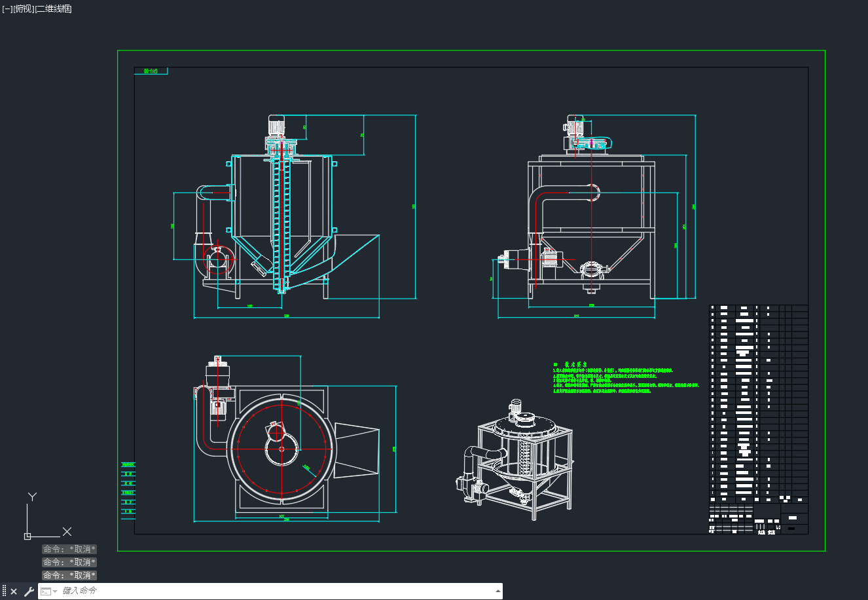Open the [二维线框] visual style menu

pos(53,9)
